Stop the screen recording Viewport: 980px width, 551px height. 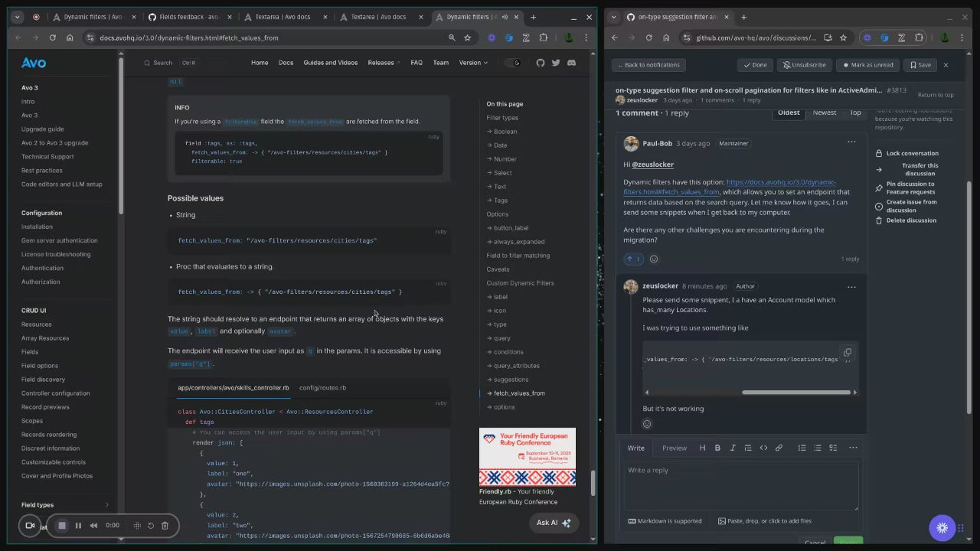point(62,526)
